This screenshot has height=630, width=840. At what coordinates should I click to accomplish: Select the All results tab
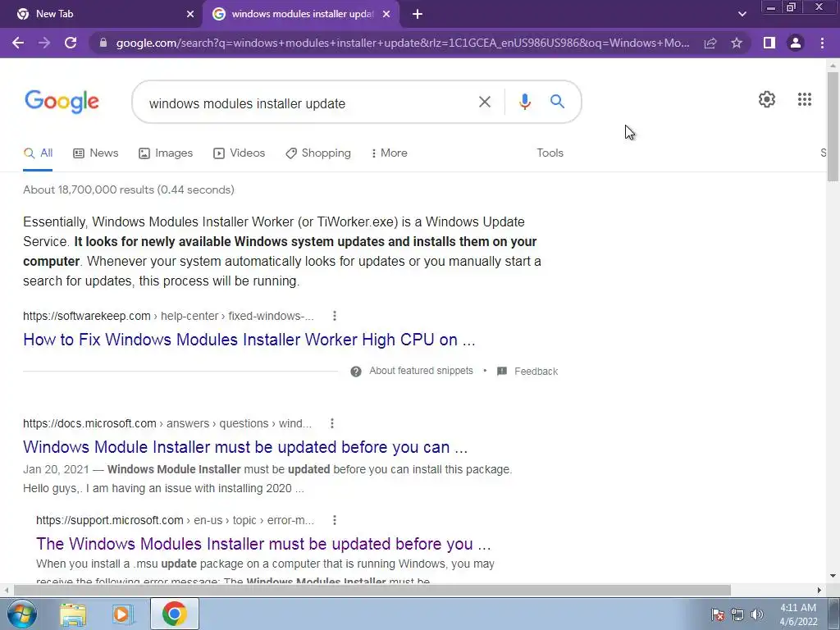point(38,153)
